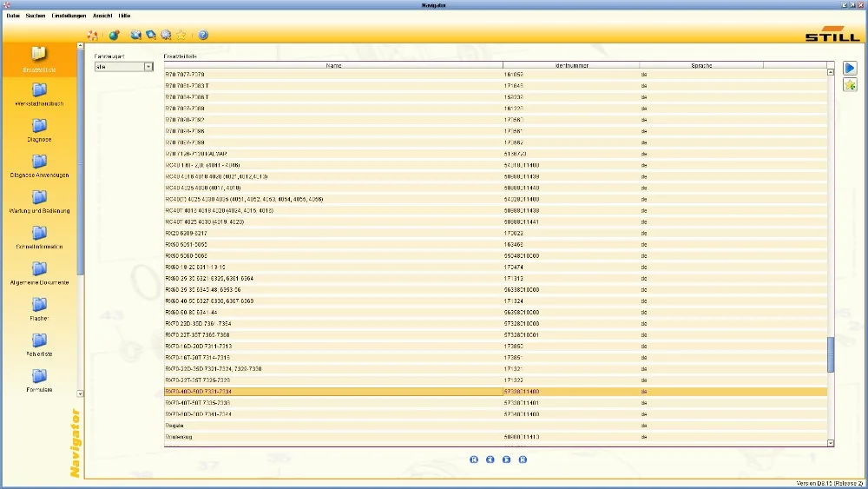Go to first page navigation button
The width and height of the screenshot is (868, 489).
pyautogui.click(x=474, y=459)
